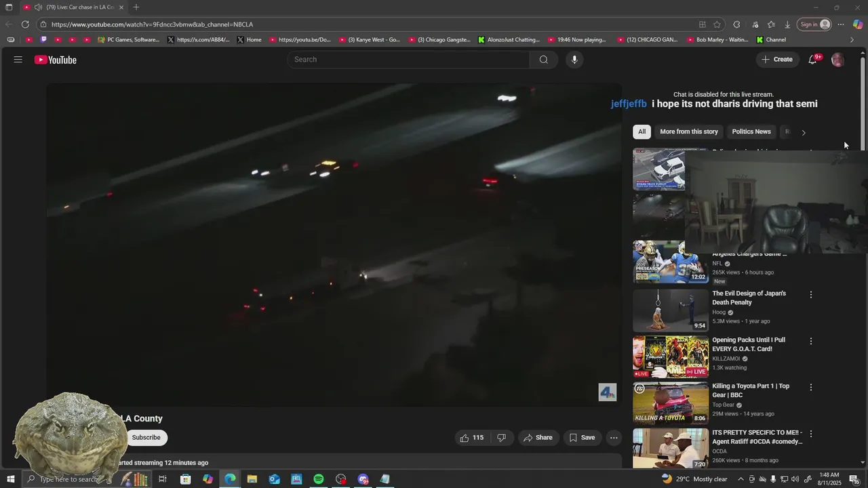
Task: Open the YouTube account avatar menu
Action: tap(837, 60)
